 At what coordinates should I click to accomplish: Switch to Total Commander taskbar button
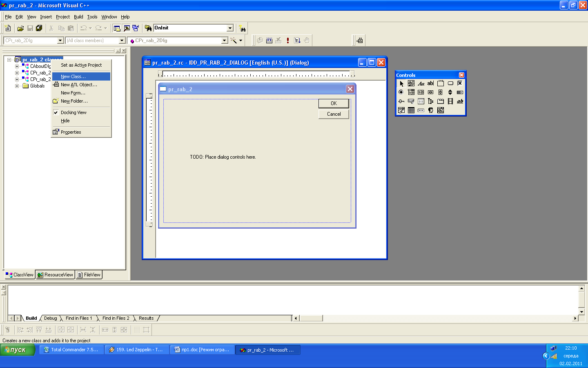[71, 350]
